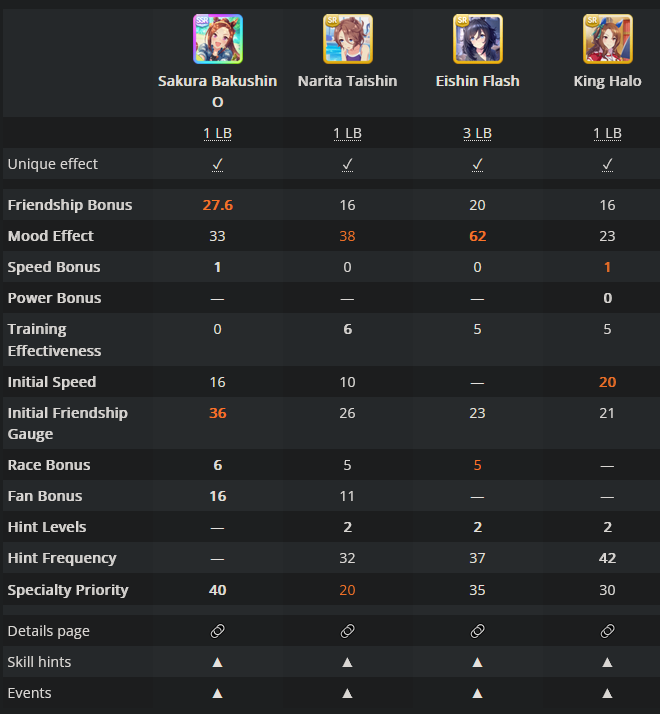This screenshot has width=660, height=714.
Task: Select the Friendship Bonus row label
Action: tap(70, 205)
